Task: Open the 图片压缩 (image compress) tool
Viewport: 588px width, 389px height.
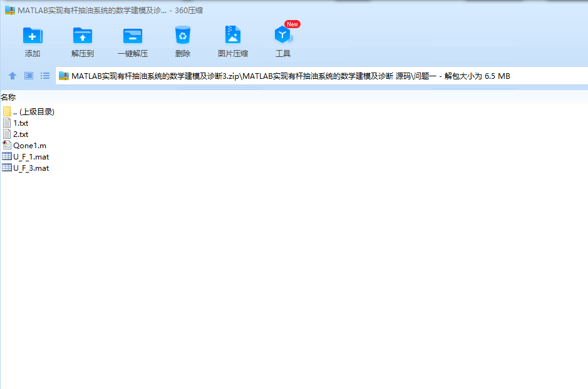Action: click(x=233, y=35)
